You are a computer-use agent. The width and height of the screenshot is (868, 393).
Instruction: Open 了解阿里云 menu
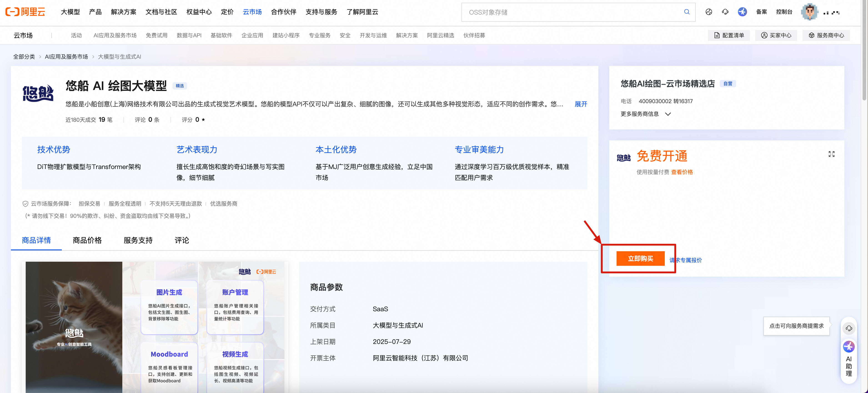[362, 12]
